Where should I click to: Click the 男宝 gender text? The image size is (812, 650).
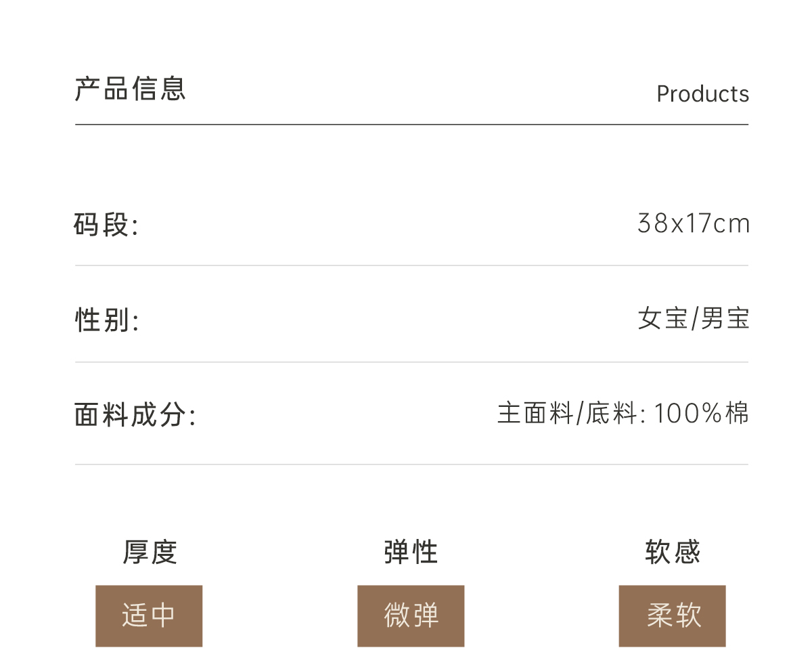tap(725, 318)
